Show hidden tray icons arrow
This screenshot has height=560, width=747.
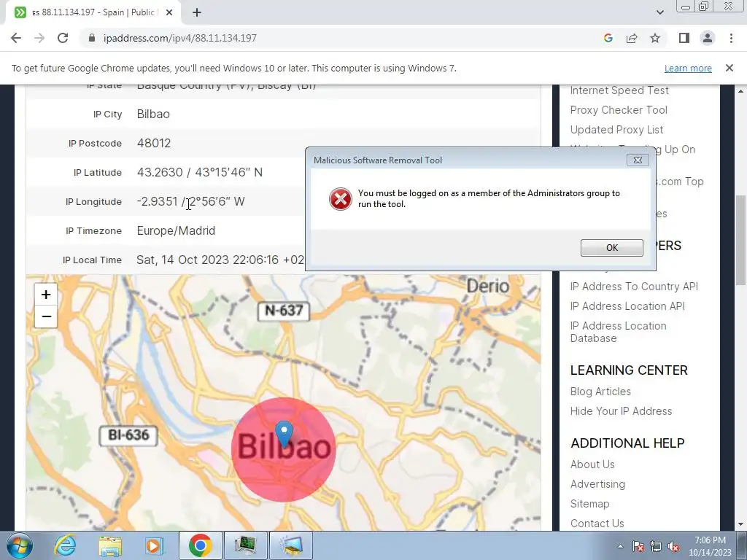coord(620,546)
